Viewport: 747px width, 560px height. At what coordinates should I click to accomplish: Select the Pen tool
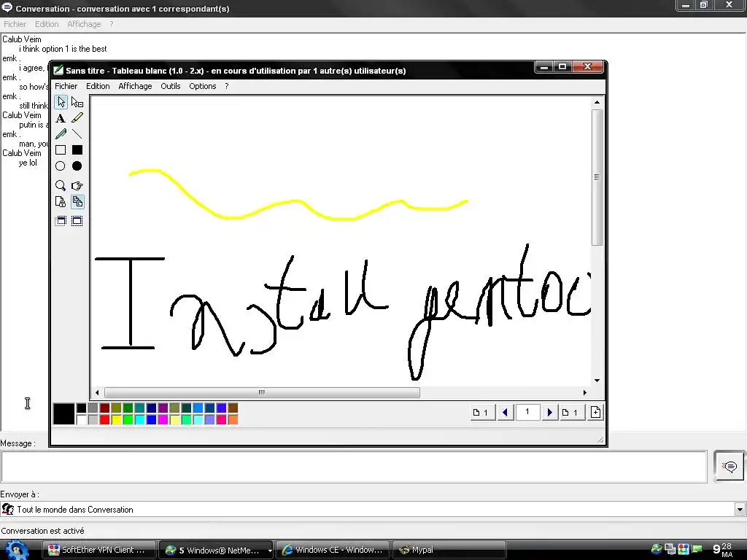[61, 134]
